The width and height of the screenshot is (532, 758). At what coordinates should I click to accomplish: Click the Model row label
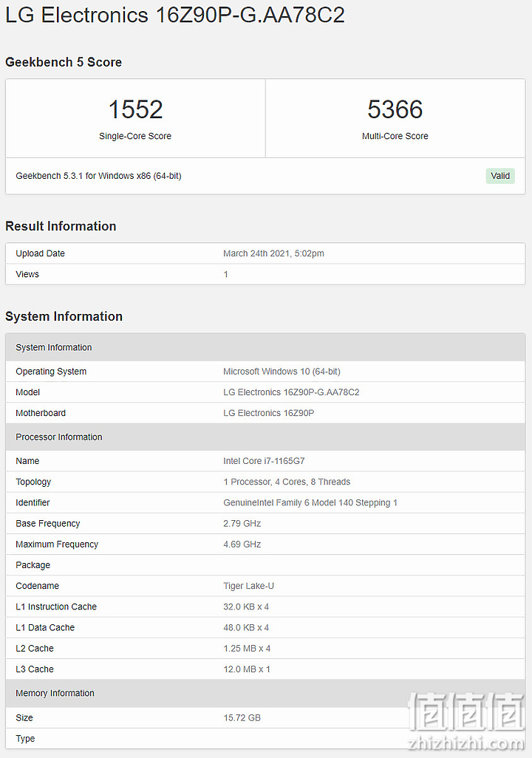(27, 392)
